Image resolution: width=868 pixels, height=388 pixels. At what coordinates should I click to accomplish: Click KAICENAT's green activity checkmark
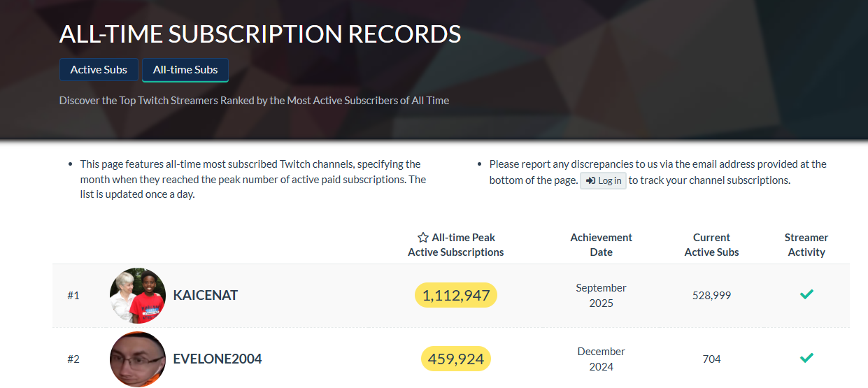tap(806, 295)
